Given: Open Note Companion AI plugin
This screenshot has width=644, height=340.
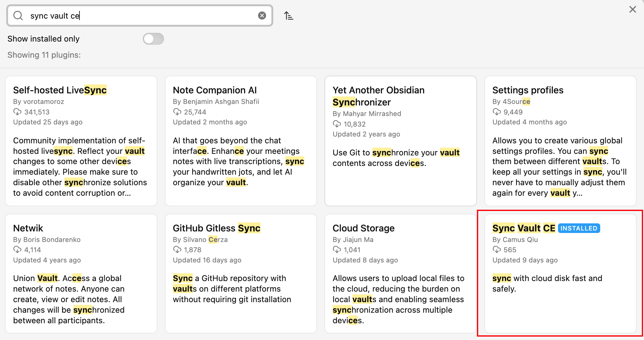Looking at the screenshot, I should (241, 141).
